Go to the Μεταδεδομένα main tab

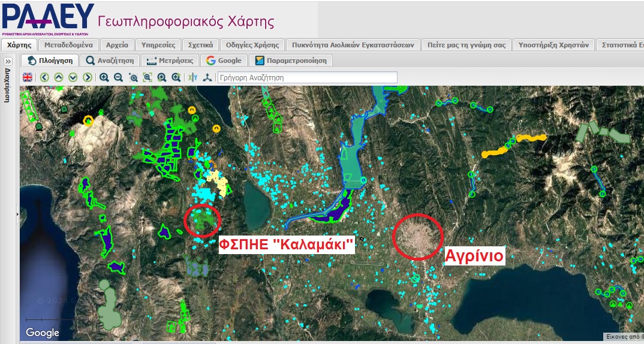click(x=68, y=45)
